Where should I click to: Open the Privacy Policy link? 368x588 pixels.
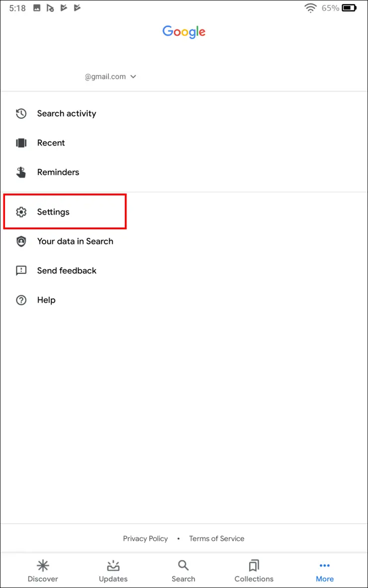[x=145, y=538]
